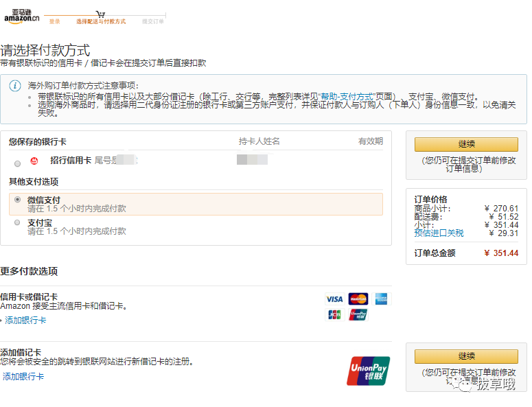Click the 支付宝 option label
The image size is (532, 407).
[40, 223]
